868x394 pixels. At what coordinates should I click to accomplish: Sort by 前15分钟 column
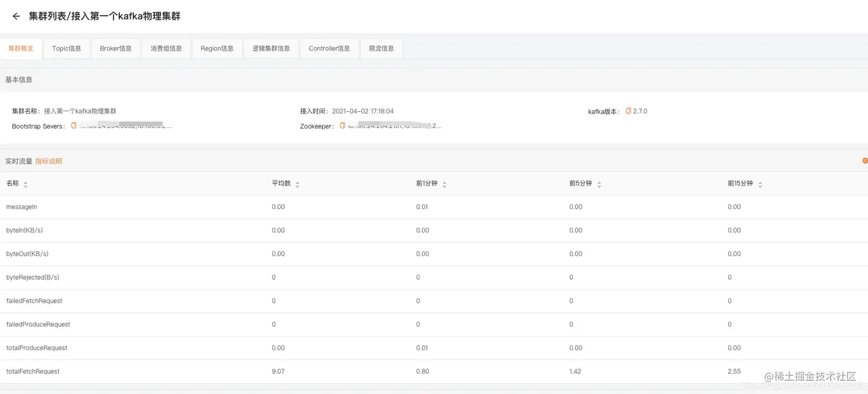pyautogui.click(x=760, y=184)
